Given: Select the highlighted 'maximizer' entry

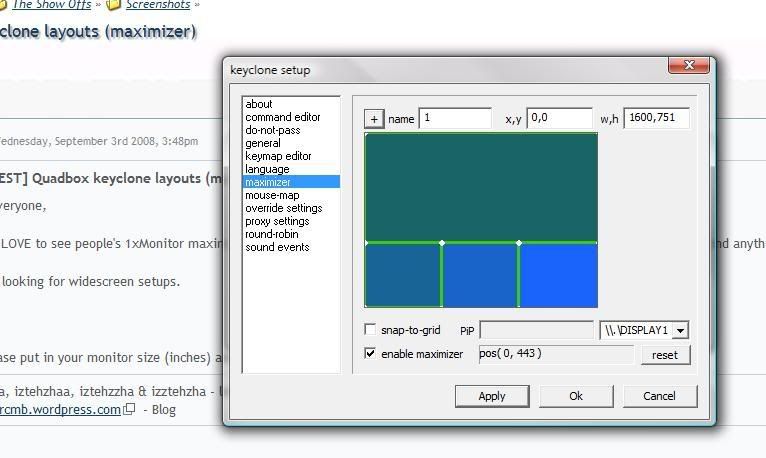Looking at the screenshot, I should click(291, 182).
